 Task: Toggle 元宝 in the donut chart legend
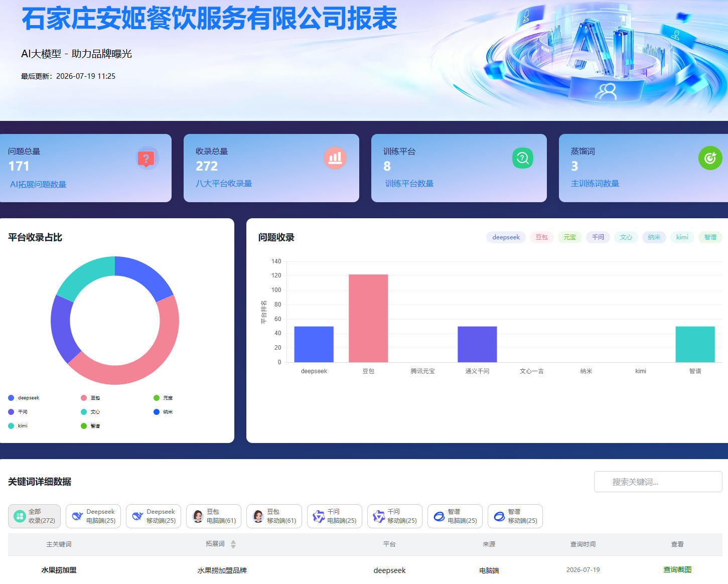tap(163, 398)
